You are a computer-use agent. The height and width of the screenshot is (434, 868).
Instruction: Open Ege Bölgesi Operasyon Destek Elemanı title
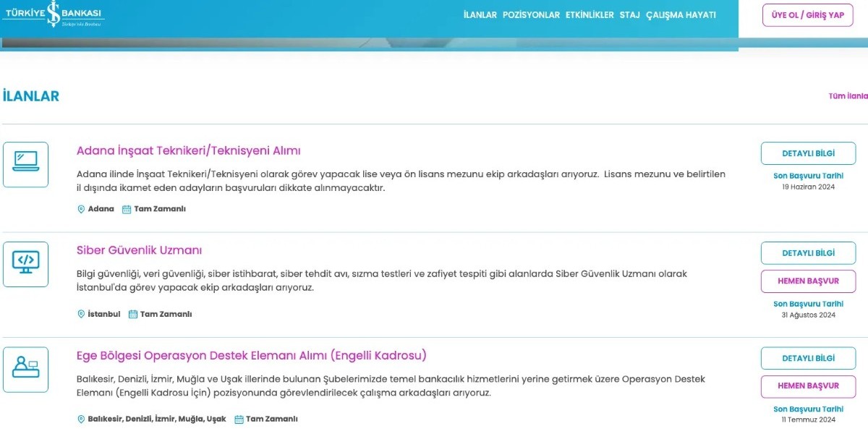point(252,355)
